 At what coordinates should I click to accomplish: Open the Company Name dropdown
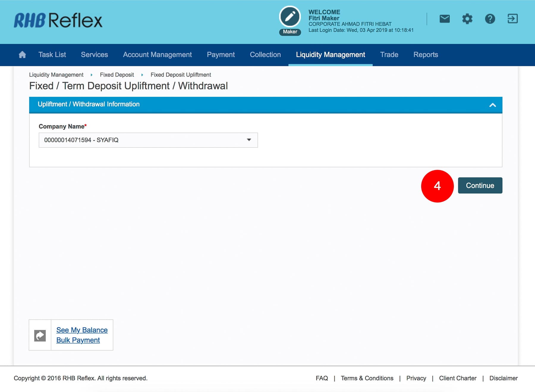point(148,140)
